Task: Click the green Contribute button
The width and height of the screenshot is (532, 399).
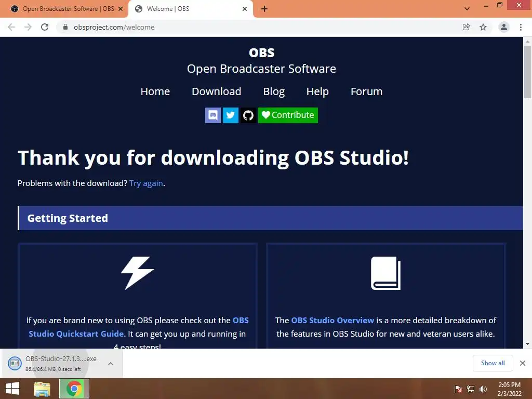Action: (288, 115)
